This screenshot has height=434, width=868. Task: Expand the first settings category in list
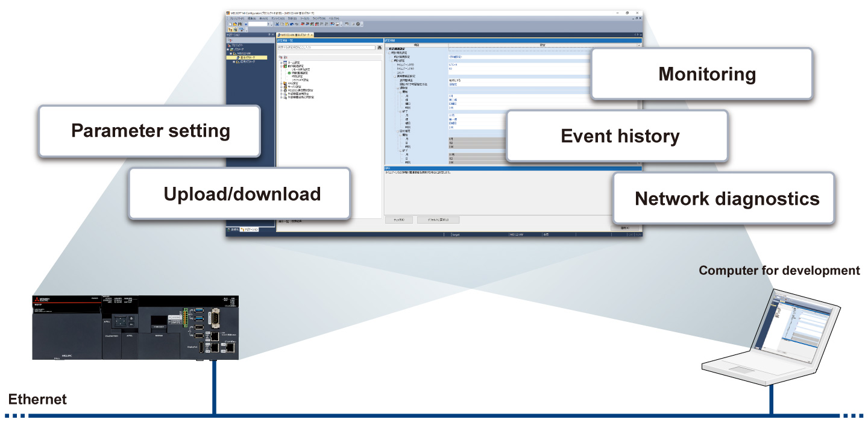tap(281, 63)
